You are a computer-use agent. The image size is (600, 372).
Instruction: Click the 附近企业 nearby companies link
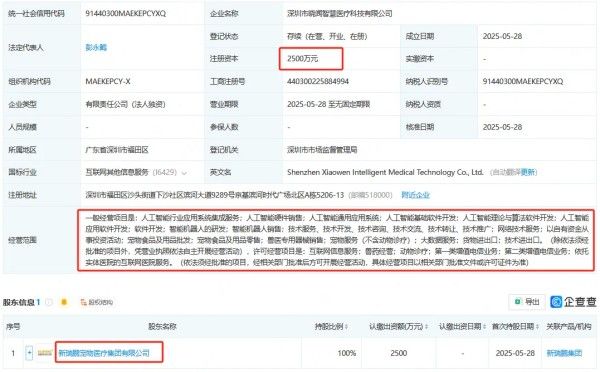point(415,195)
